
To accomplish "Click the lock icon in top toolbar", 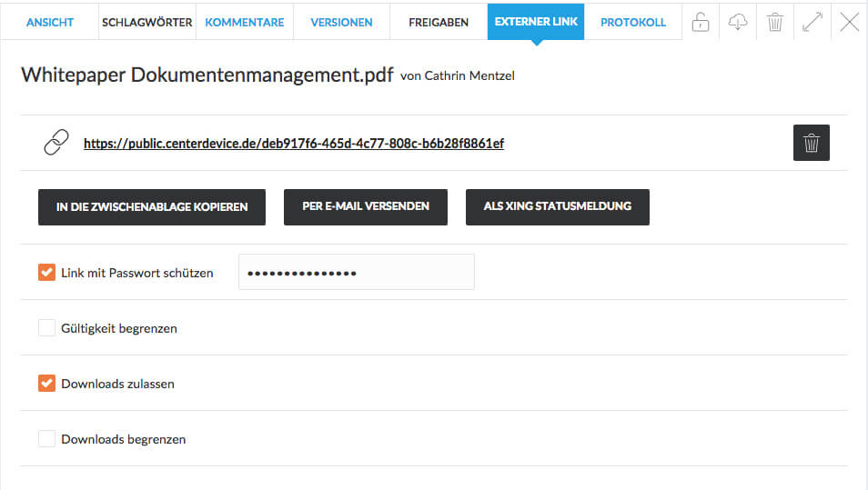I will point(701,23).
